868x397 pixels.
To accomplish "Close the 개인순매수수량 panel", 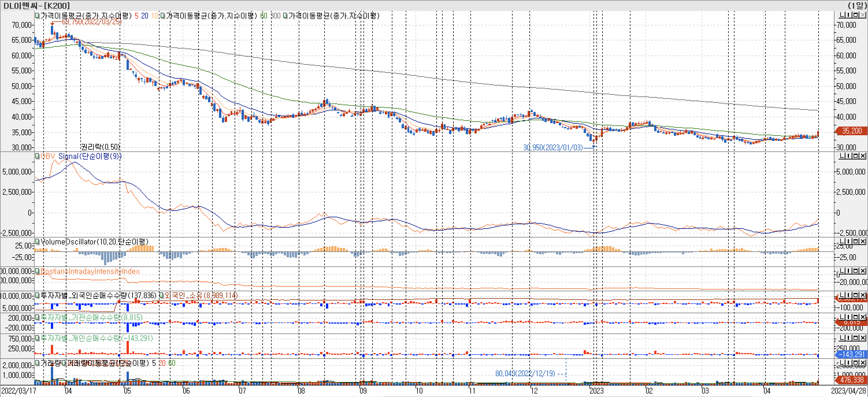I will 863,338.
